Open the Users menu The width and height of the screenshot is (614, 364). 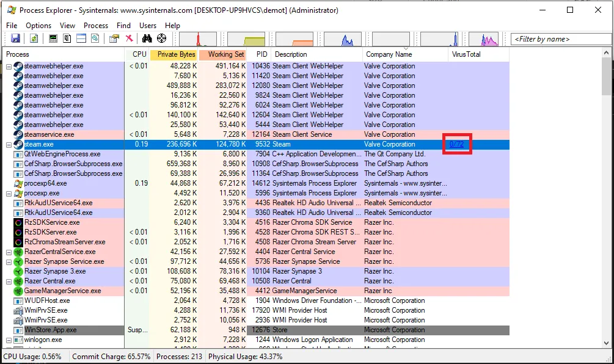point(148,26)
